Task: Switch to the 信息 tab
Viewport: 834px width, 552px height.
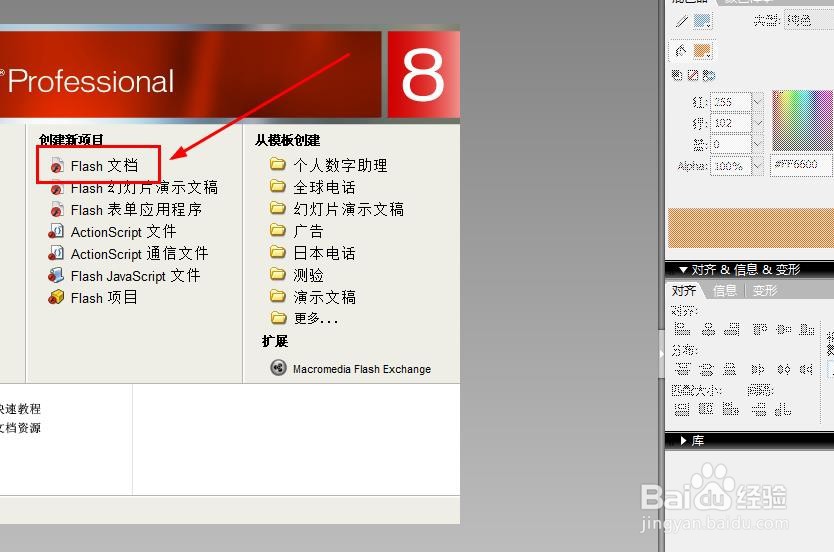Action: [724, 290]
